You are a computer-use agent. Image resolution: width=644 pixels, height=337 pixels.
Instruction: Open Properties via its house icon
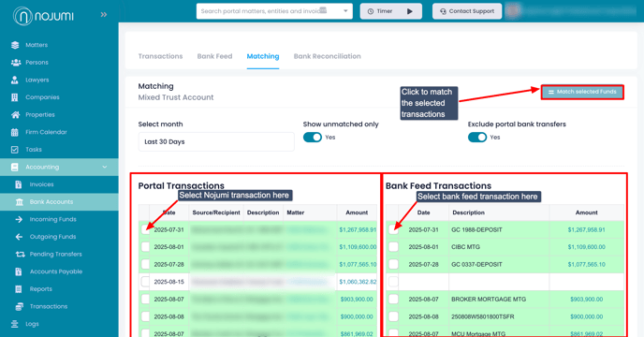(15, 114)
